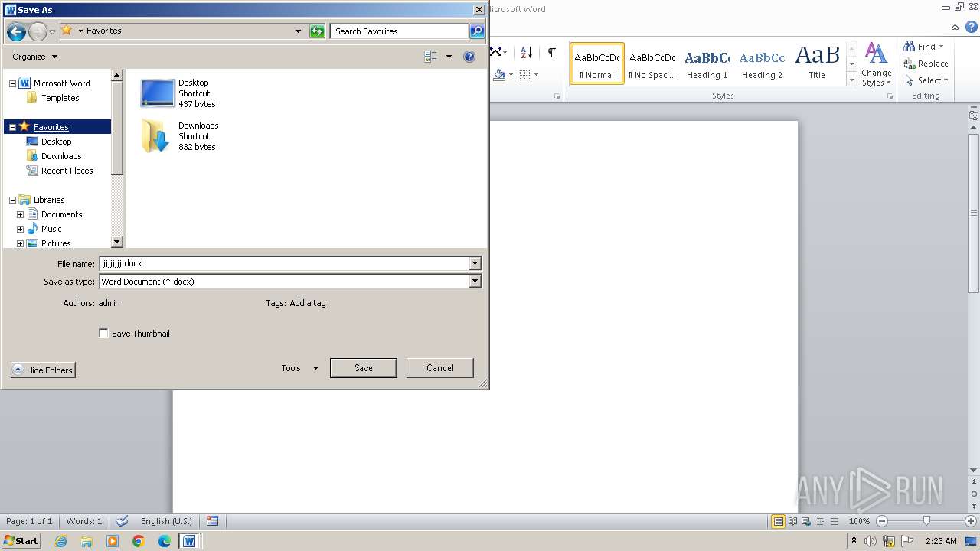Click the Shading paint bucket icon
Screen dimensions: 980x551
pos(499,75)
